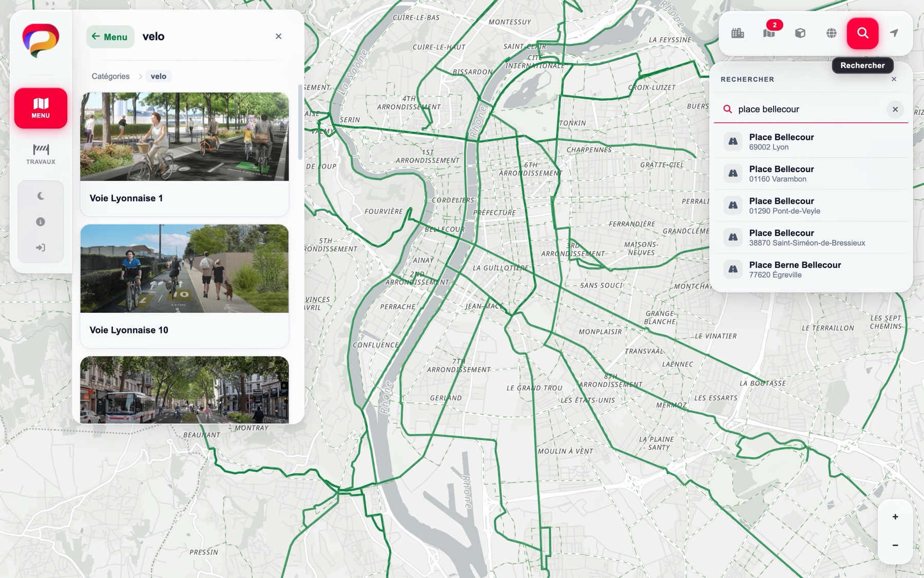Switch to the TRAVAUX section
Screen dimensions: 924x578
(41, 154)
